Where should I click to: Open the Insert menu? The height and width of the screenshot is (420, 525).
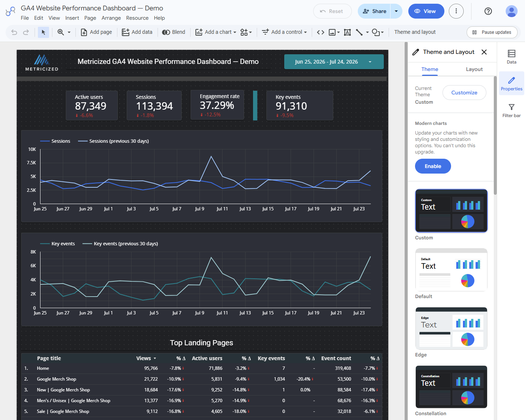72,18
